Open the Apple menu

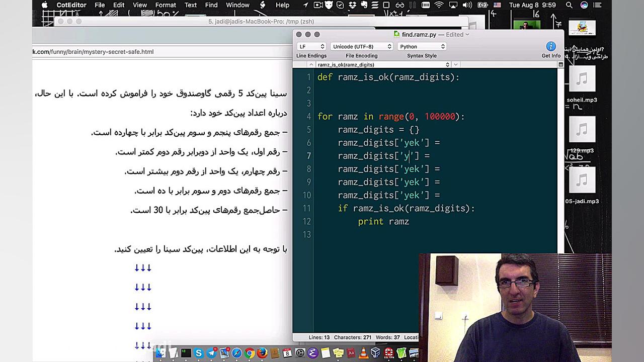(44, 5)
